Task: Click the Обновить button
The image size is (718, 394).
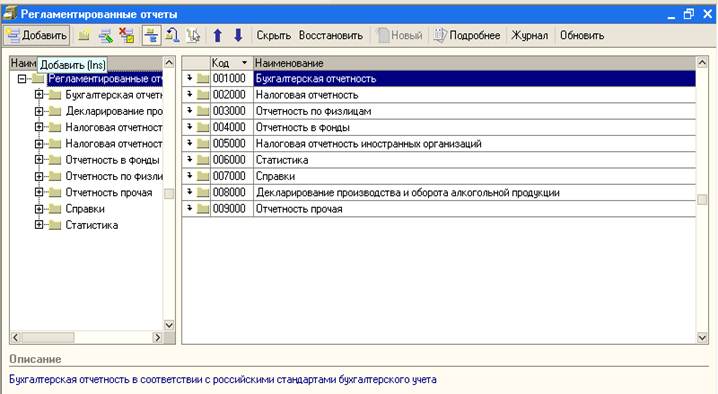Action: click(x=582, y=35)
